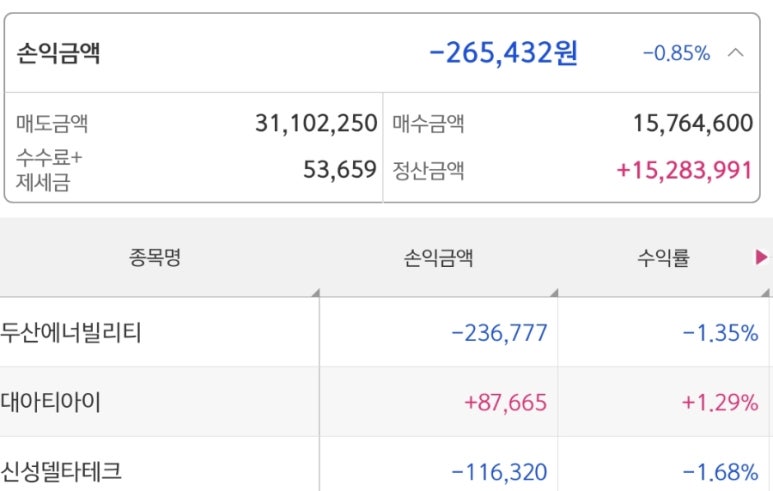773x491 pixels.
Task: Click the total -265,432원 amount
Action: pos(503,52)
